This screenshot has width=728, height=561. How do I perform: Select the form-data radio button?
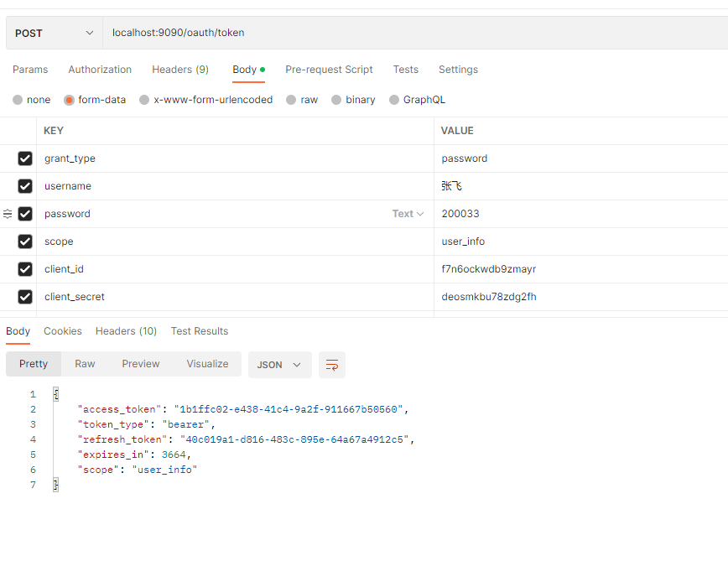(x=69, y=100)
